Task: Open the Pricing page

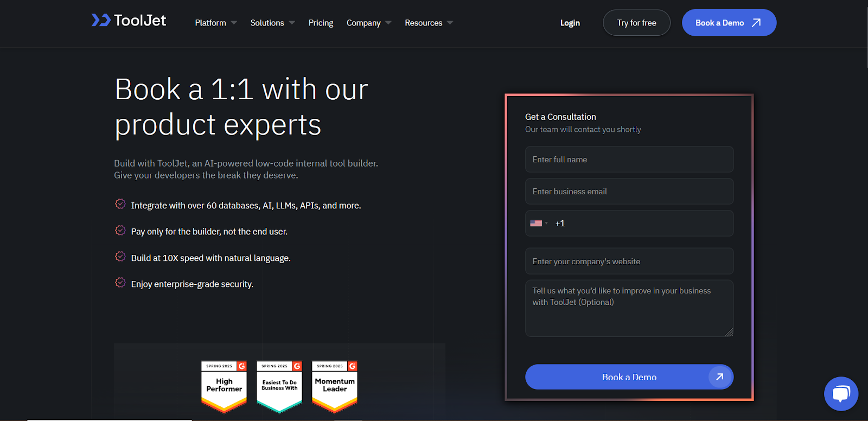Action: click(x=321, y=23)
